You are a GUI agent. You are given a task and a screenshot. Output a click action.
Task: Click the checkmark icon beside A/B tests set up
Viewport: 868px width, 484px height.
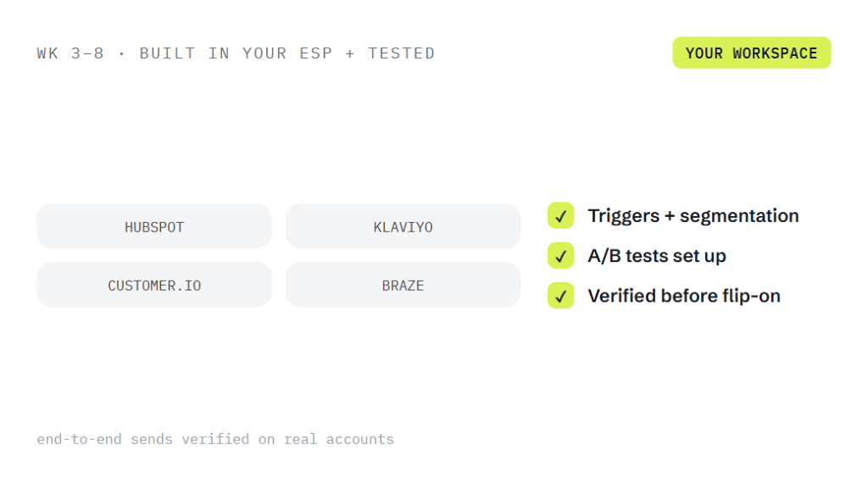coord(561,256)
